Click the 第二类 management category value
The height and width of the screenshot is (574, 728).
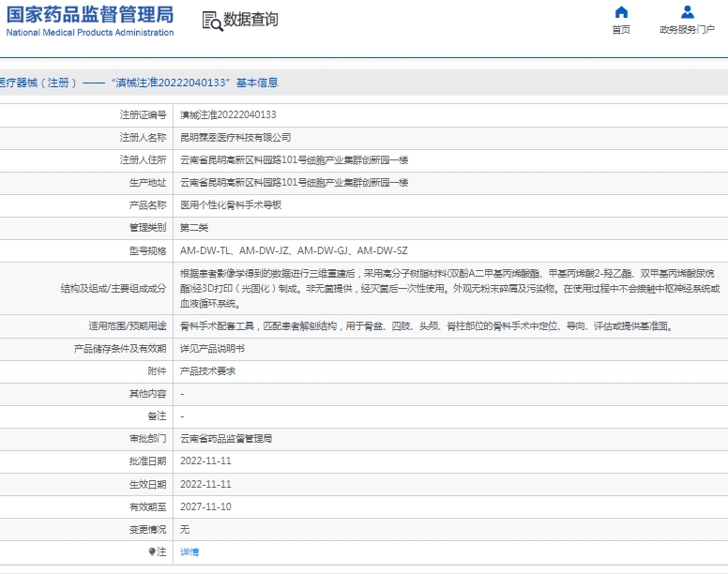point(194,227)
